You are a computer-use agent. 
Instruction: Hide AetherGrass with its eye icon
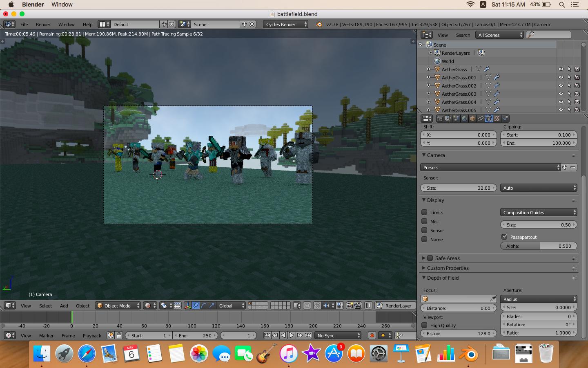(561, 69)
